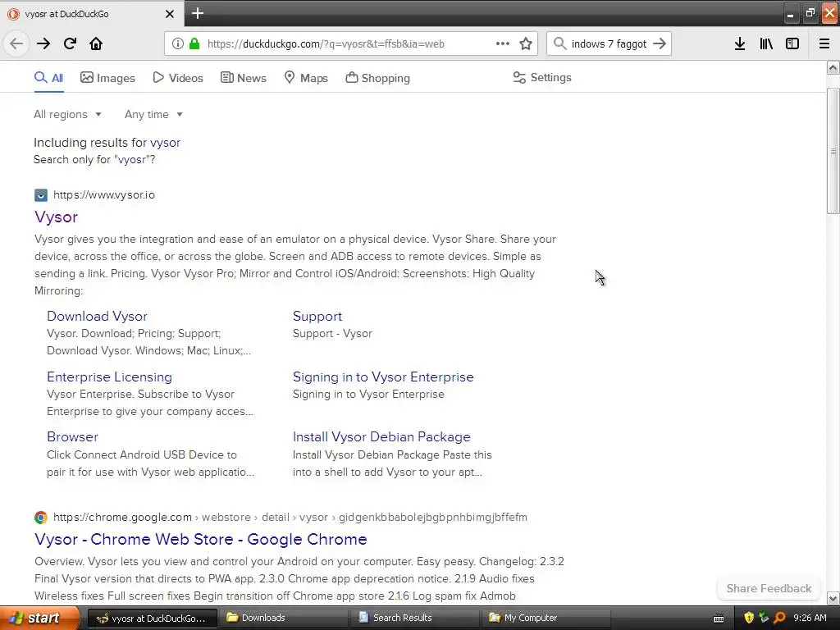The width and height of the screenshot is (840, 630).
Task: Expand the Any time filter dropdown
Action: pos(153,114)
